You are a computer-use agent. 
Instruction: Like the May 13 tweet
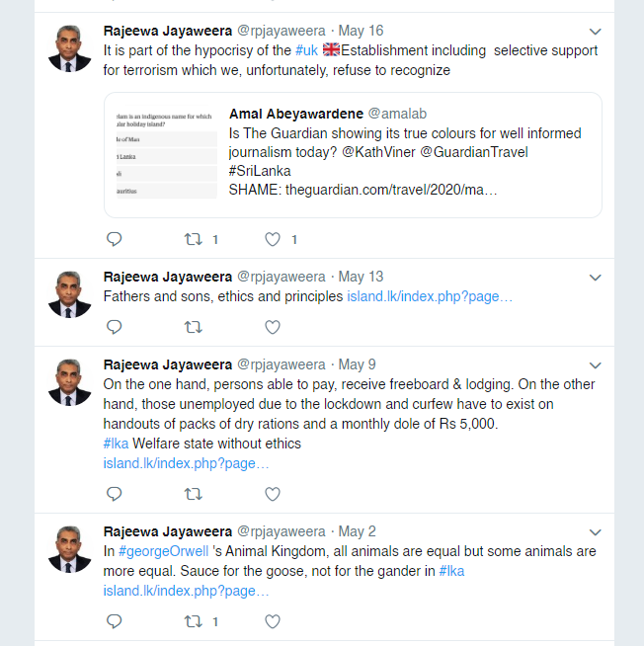[x=273, y=327]
